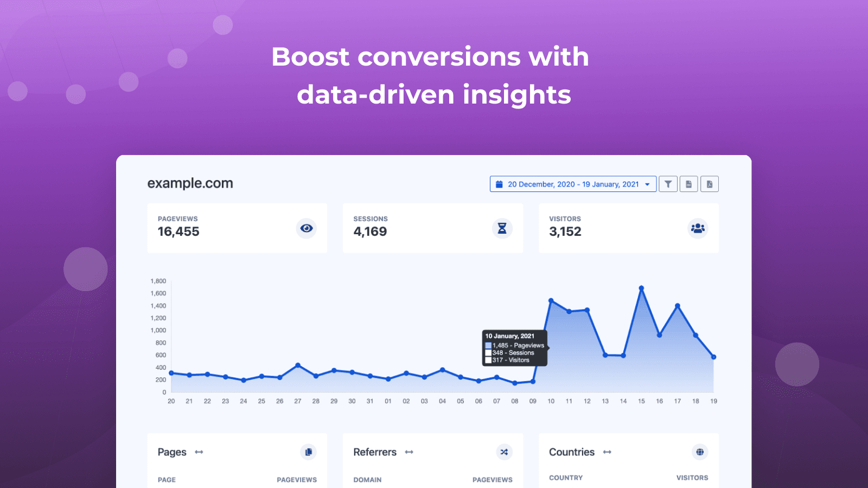Click the calendar icon in the date selector
This screenshot has width=868, height=488.
coord(499,184)
